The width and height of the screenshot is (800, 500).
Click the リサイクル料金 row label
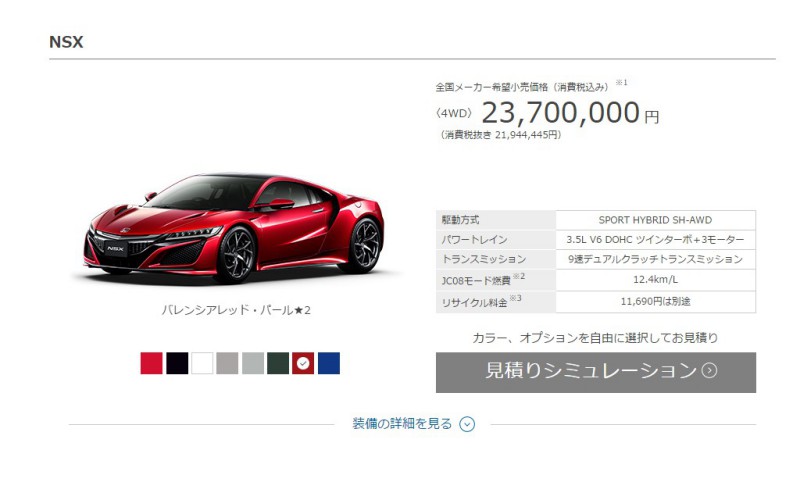481,302
